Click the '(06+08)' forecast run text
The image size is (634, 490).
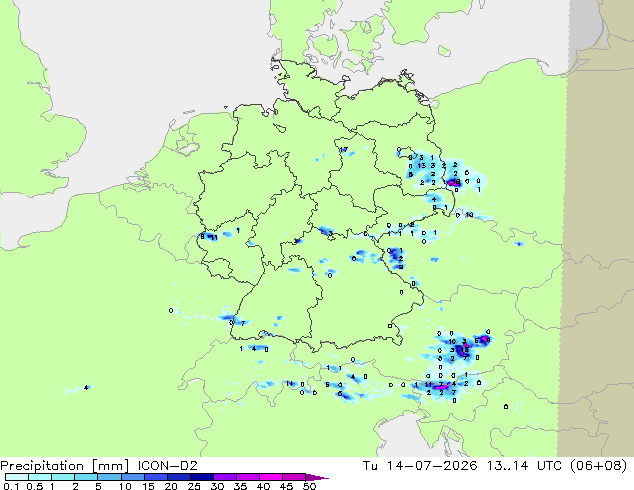click(599, 466)
